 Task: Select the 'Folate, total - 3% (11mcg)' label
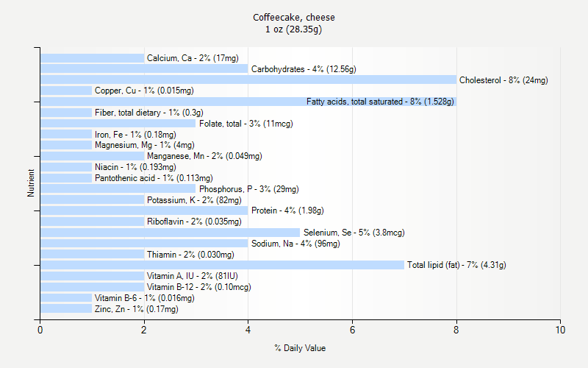click(x=246, y=124)
